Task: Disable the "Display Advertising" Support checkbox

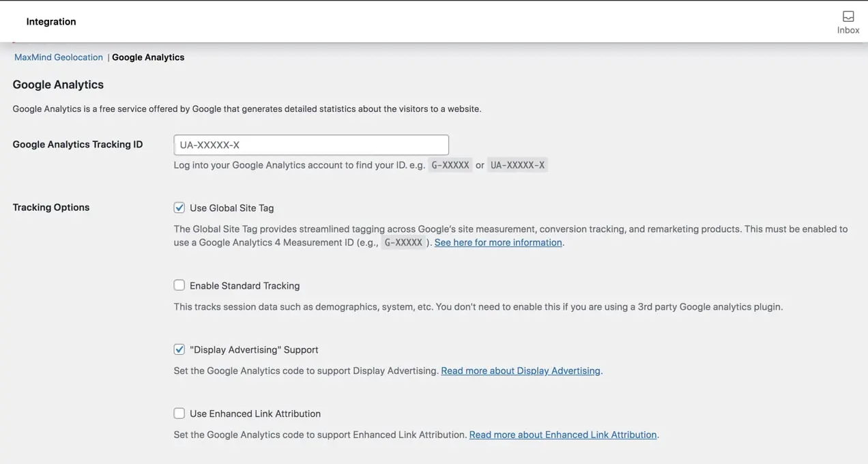Action: pos(179,349)
